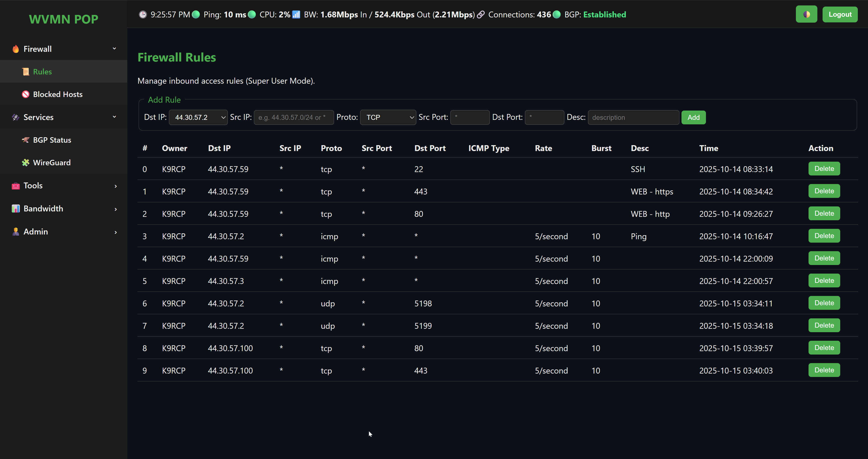Expand the Tools menu chevron
The width and height of the screenshot is (868, 459).
click(116, 186)
